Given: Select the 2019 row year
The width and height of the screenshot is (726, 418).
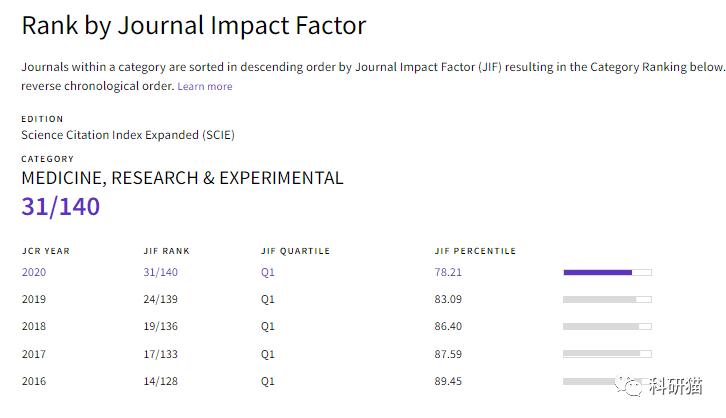Looking at the screenshot, I should click(34, 299).
